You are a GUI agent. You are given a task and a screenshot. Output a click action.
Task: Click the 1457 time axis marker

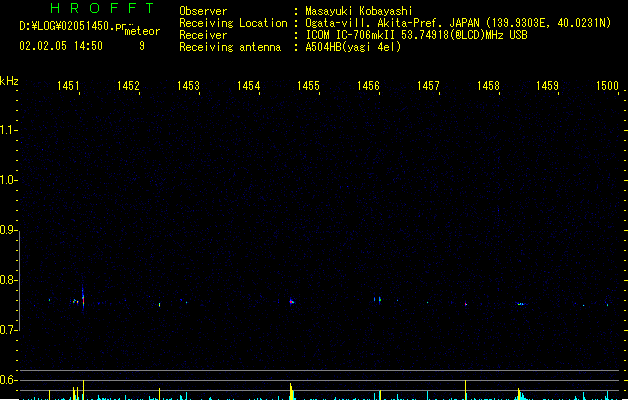pos(428,85)
